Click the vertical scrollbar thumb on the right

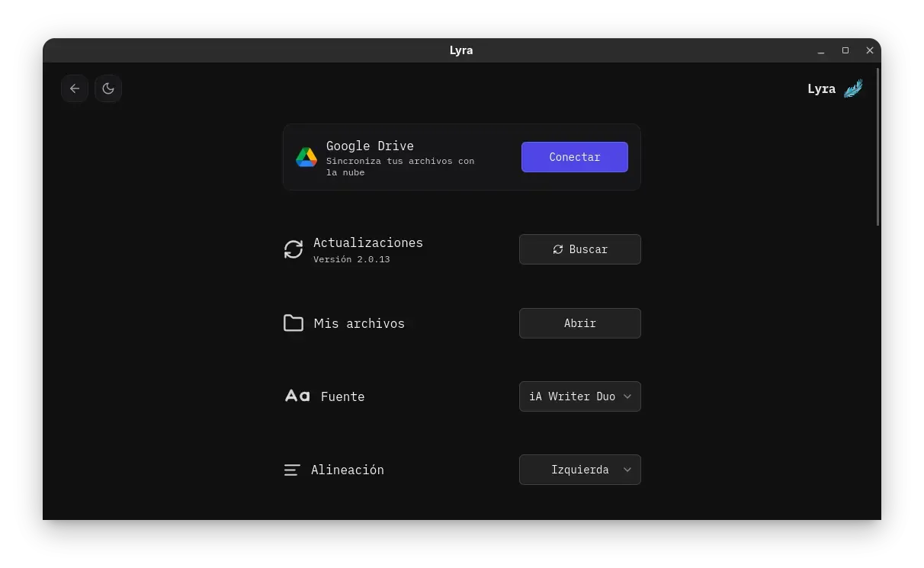878,147
